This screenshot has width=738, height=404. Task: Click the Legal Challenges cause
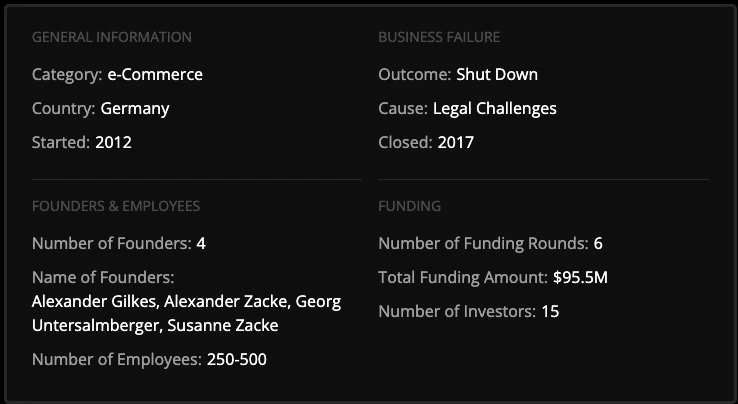pos(495,108)
